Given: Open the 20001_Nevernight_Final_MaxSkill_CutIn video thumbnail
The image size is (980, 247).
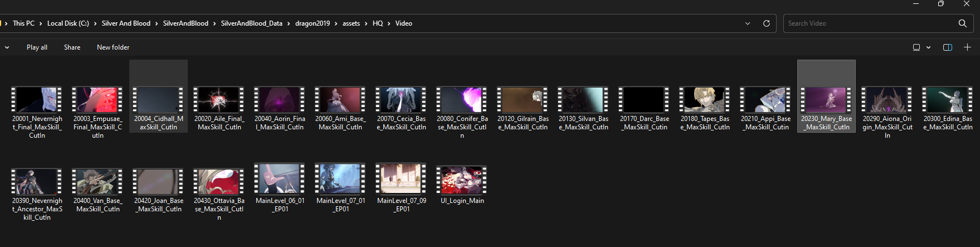Looking at the screenshot, I should pyautogui.click(x=37, y=100).
